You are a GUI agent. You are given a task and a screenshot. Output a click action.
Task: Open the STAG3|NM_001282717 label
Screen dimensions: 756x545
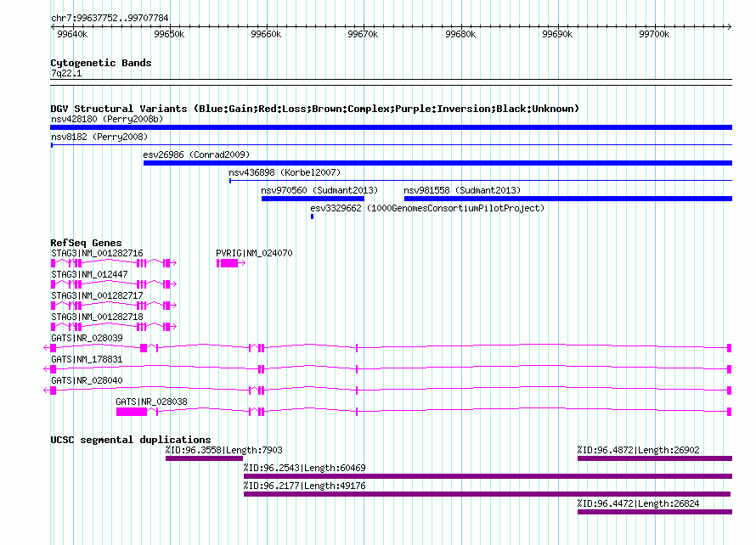pos(97,295)
